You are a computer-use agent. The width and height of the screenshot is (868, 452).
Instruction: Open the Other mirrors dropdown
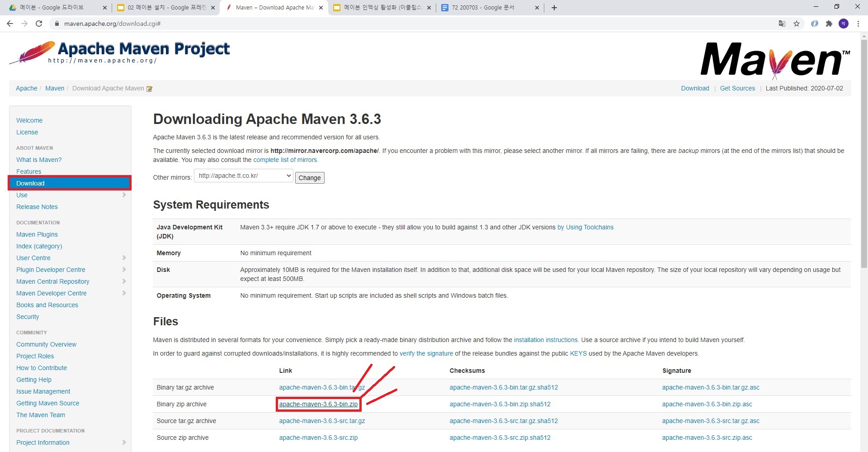tap(244, 176)
